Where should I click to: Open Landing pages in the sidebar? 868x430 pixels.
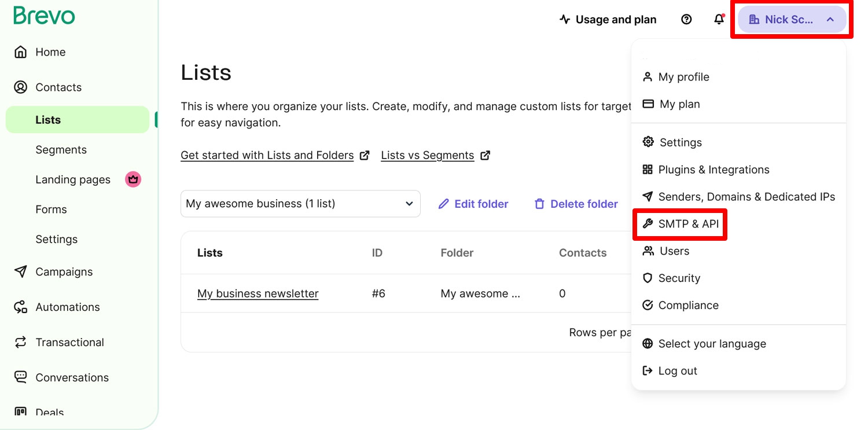coord(73,179)
